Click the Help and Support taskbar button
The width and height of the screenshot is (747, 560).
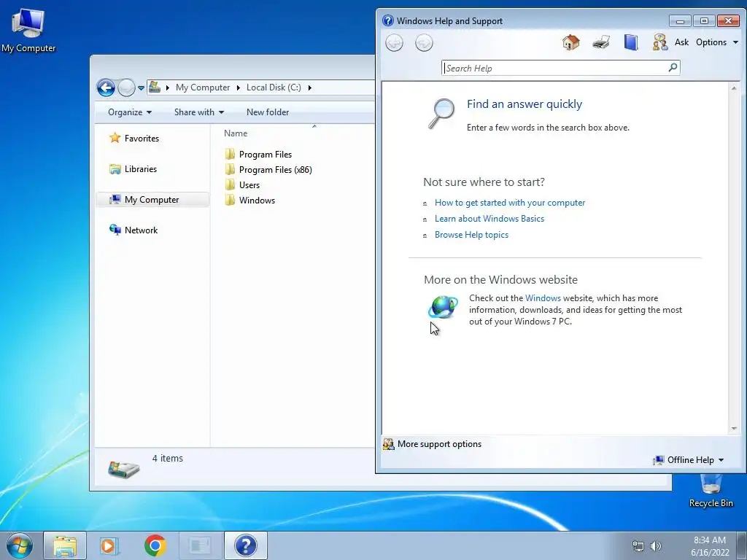coord(246,545)
